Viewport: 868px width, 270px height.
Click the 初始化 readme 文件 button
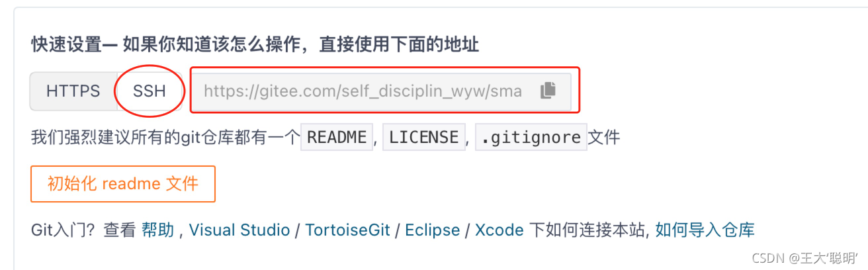coord(123,184)
